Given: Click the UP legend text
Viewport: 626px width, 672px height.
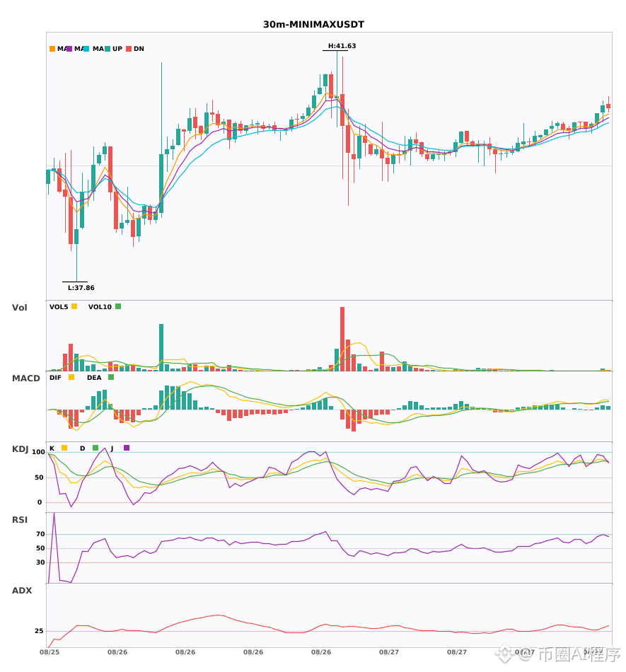Looking at the screenshot, I should (117, 49).
